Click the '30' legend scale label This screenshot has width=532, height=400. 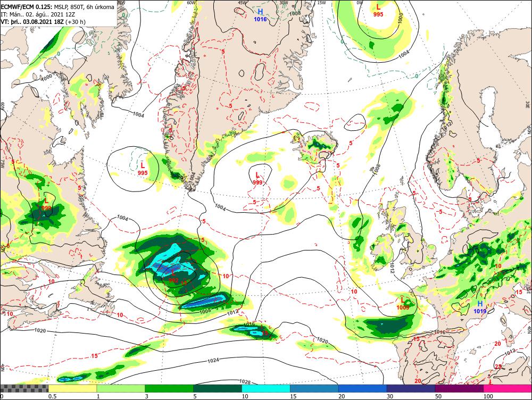coord(390,396)
